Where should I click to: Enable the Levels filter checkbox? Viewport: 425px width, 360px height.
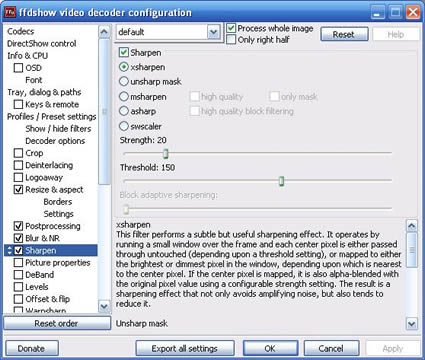tap(18, 287)
